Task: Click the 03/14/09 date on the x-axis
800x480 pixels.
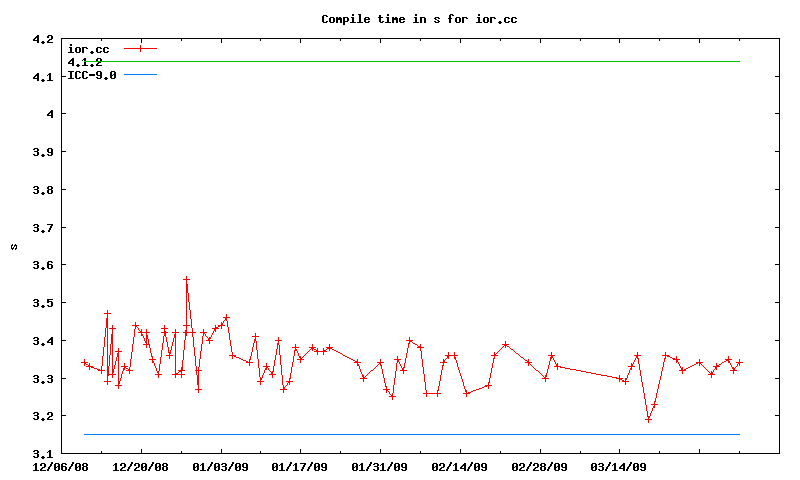Action: [618, 467]
